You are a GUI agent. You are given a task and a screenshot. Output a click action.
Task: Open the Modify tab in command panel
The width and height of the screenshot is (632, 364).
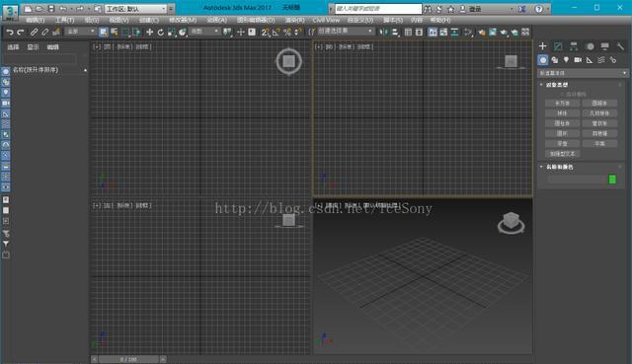pyautogui.click(x=558, y=46)
